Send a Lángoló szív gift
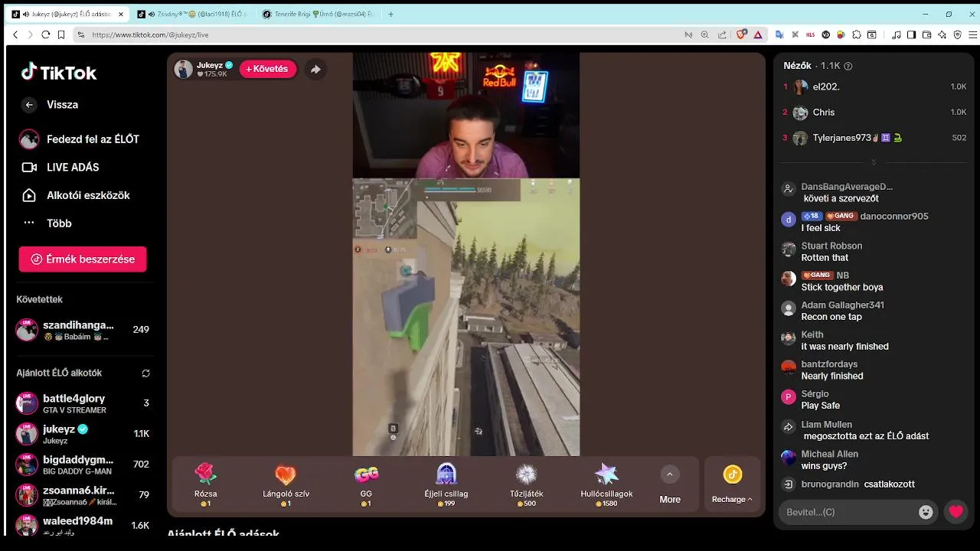 click(286, 484)
